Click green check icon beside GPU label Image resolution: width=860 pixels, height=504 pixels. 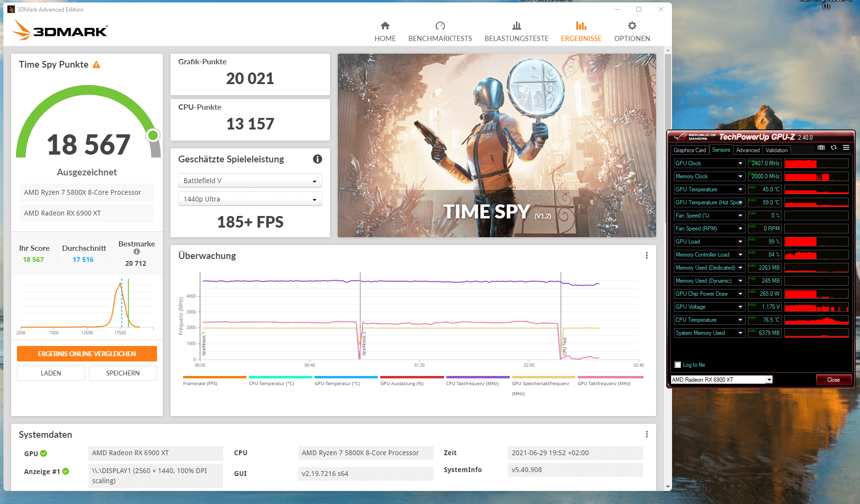pos(43,453)
